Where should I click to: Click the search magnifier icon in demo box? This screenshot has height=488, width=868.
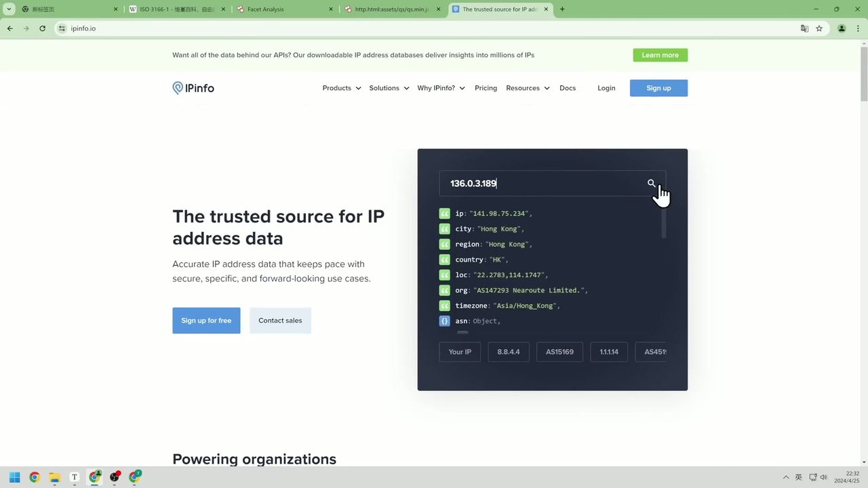click(651, 183)
